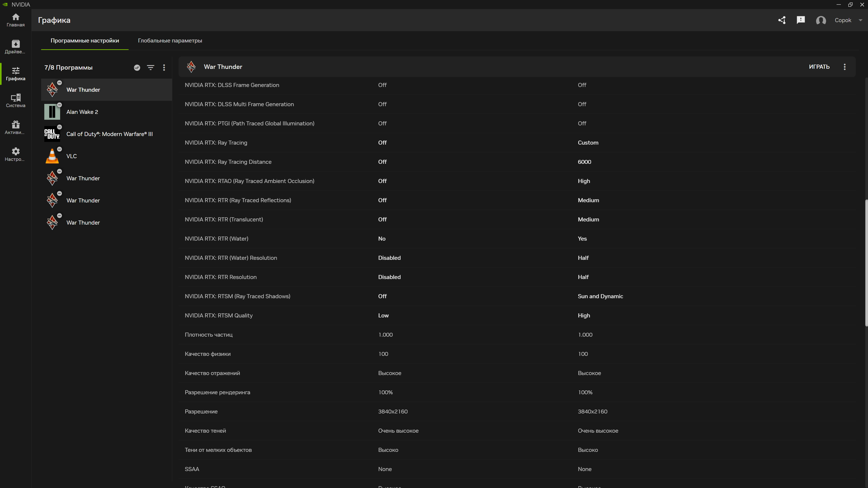Open the feedback notification icon
Image resolution: width=868 pixels, height=488 pixels.
801,20
